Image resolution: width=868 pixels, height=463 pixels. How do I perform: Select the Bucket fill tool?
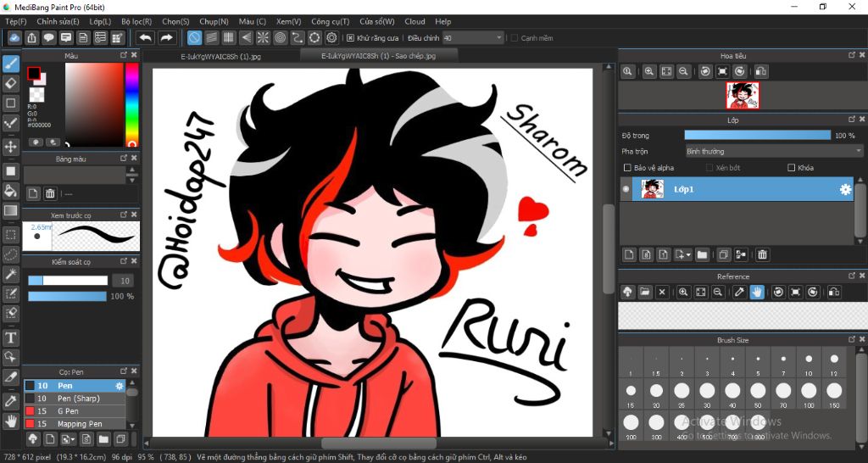click(10, 191)
